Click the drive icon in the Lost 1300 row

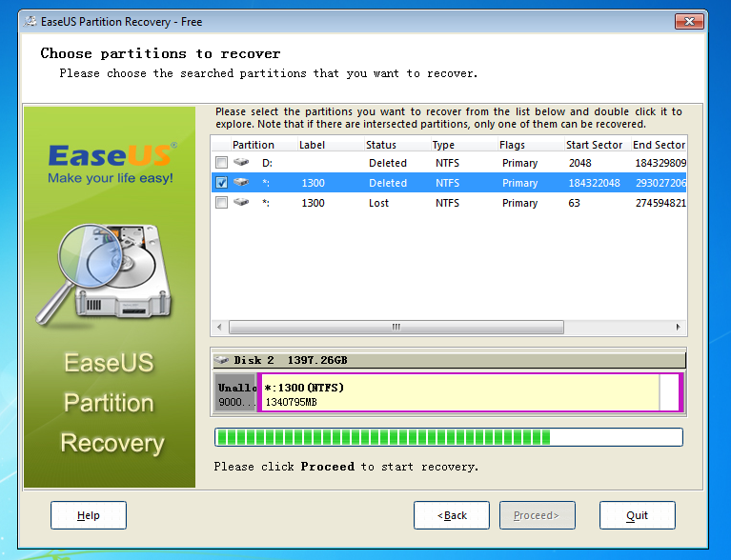241,202
